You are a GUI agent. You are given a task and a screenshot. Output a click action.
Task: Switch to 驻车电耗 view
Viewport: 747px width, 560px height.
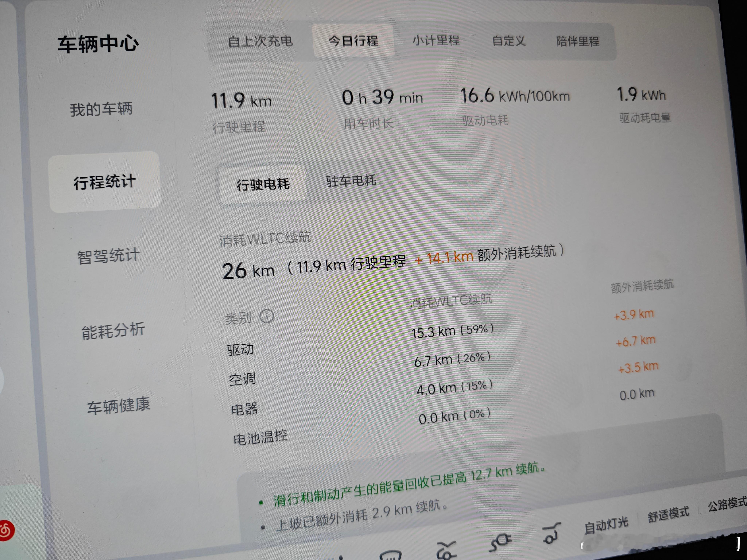point(351,181)
